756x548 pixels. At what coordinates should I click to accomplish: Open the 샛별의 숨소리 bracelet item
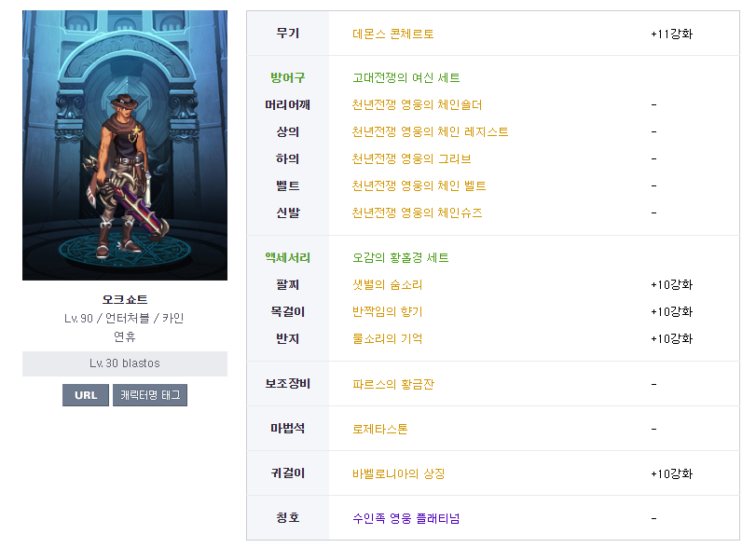tap(388, 284)
